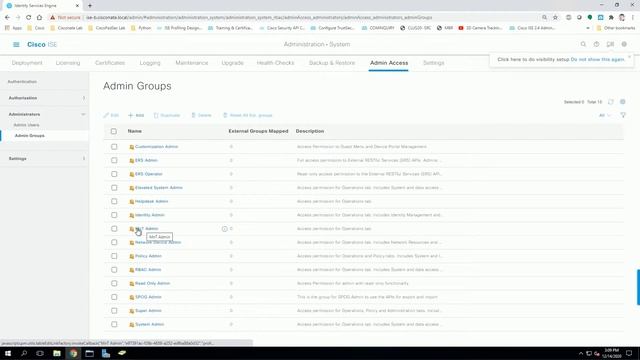Open the table column settings gear

622,102
